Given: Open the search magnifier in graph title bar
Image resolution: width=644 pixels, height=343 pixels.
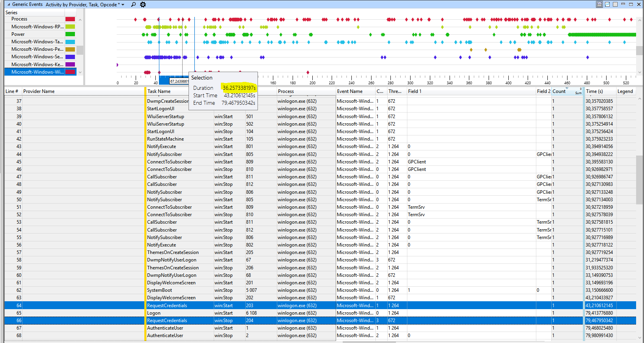Looking at the screenshot, I should 133,4.
